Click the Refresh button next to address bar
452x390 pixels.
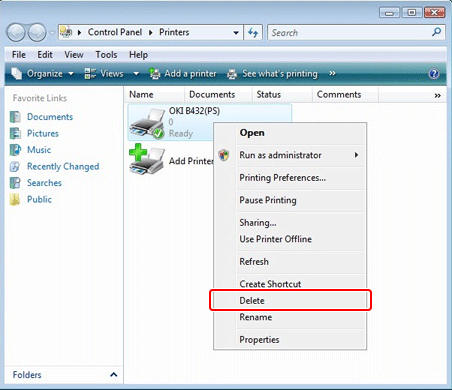(x=253, y=33)
